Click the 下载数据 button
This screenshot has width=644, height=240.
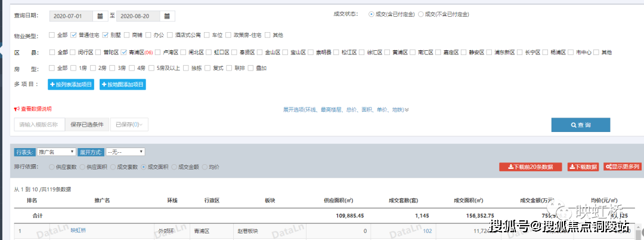click(x=583, y=167)
